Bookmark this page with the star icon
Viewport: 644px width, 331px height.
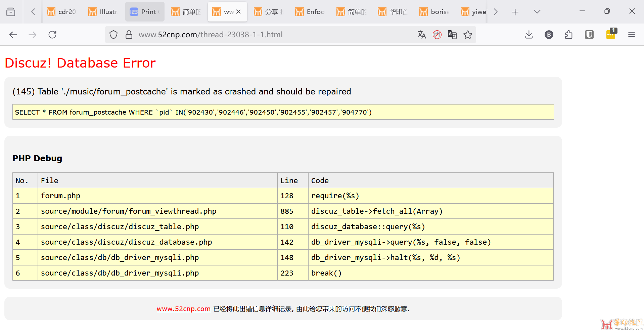(468, 35)
